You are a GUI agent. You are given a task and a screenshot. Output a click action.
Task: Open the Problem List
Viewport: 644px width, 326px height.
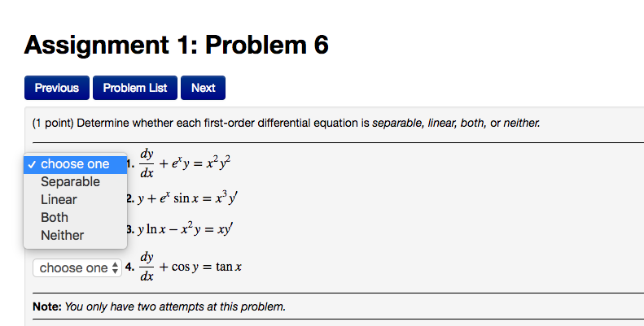coord(135,88)
